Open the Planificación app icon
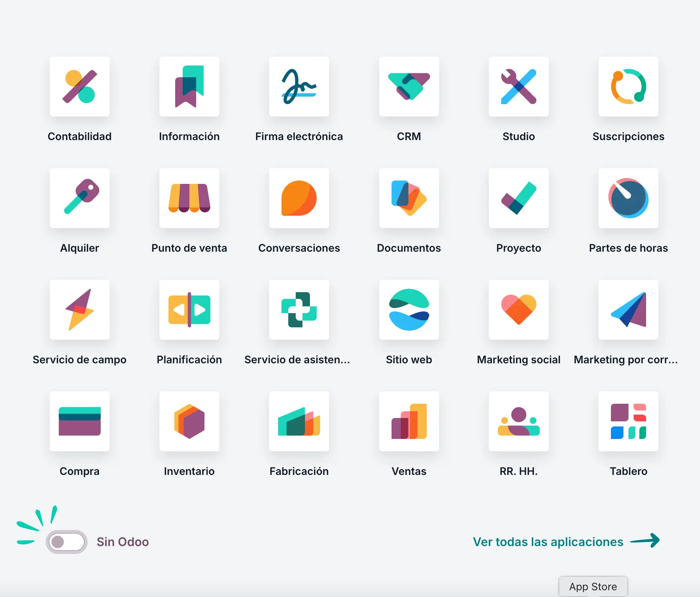 (x=189, y=310)
